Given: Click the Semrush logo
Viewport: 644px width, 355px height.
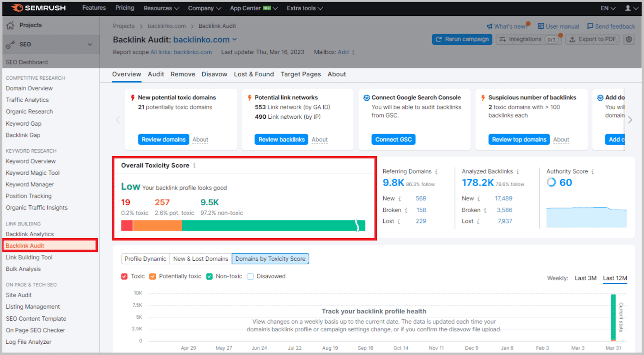Looking at the screenshot, I should point(39,8).
